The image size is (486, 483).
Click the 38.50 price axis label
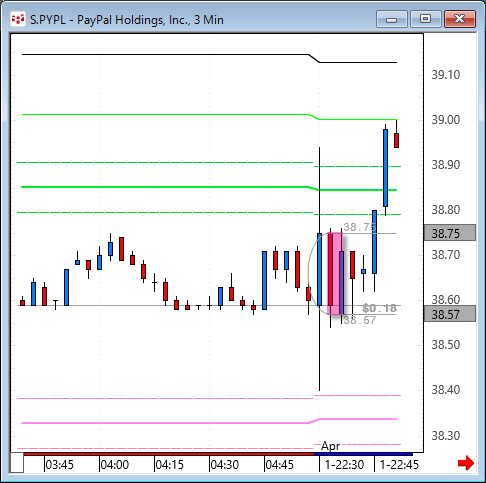click(x=446, y=345)
